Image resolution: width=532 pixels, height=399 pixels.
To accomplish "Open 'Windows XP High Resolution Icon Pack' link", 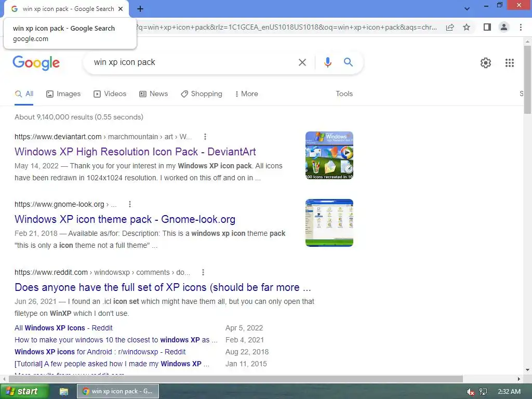I will click(x=135, y=152).
